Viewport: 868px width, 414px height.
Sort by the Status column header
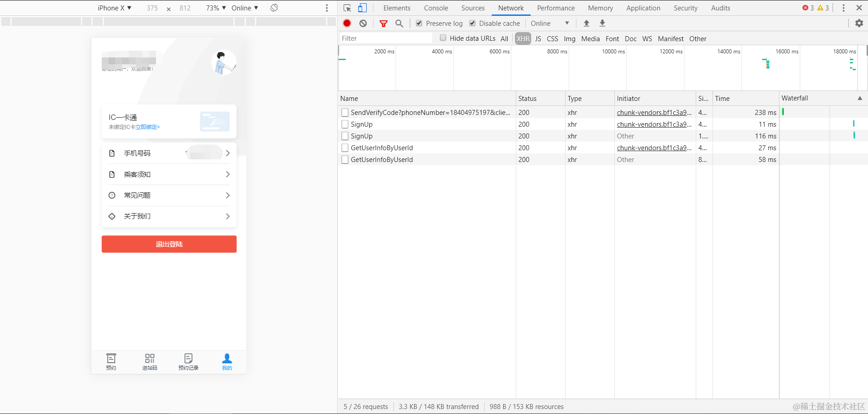coord(540,98)
